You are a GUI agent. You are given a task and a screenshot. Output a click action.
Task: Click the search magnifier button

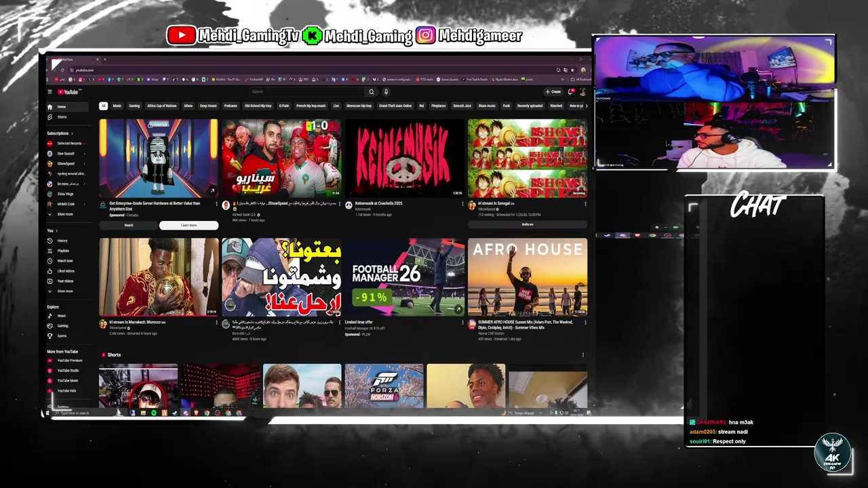click(x=371, y=91)
